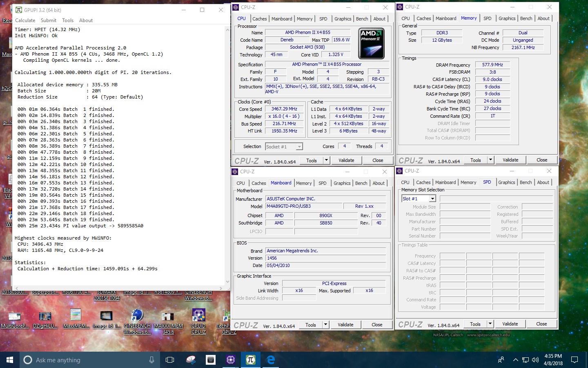Image resolution: width=588 pixels, height=368 pixels.
Task: Open the SPD tab in the CPU-Z Memory window
Action: (487, 18)
